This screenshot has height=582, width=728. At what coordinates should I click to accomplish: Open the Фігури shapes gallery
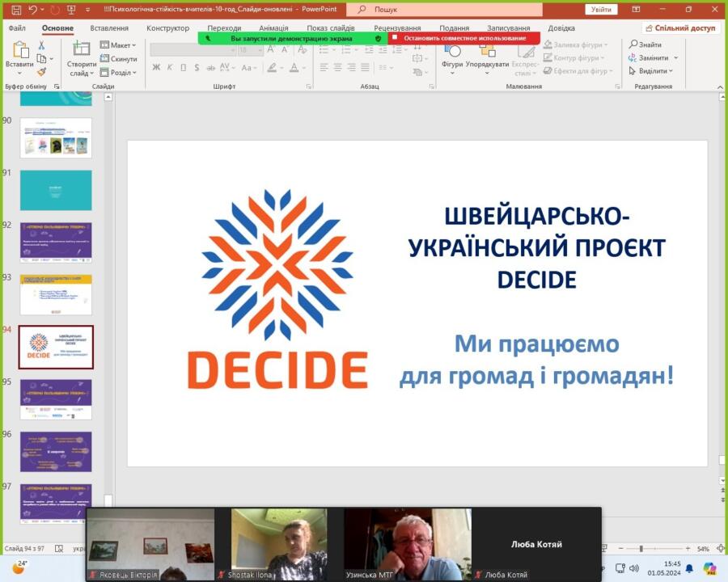tap(452, 58)
